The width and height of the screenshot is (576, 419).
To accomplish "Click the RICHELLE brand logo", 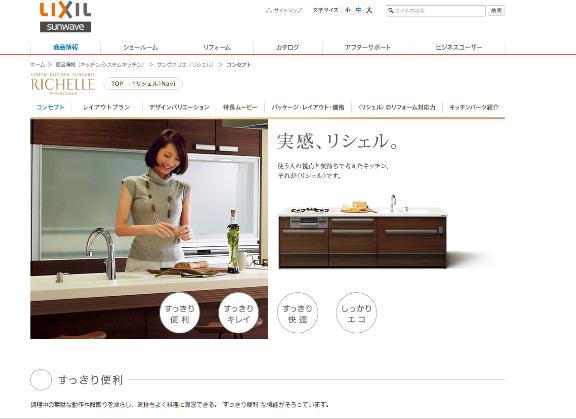I will [63, 84].
